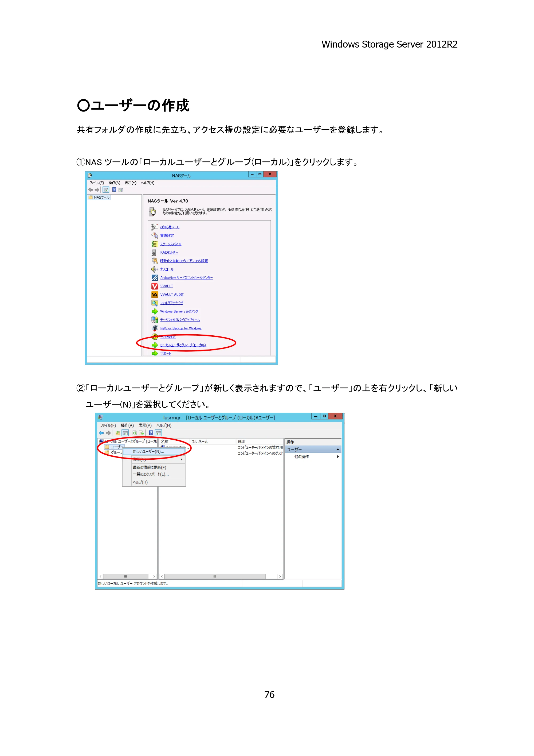
Task: Open 操作(A) menu in NASツール window
Action: [x=114, y=183]
